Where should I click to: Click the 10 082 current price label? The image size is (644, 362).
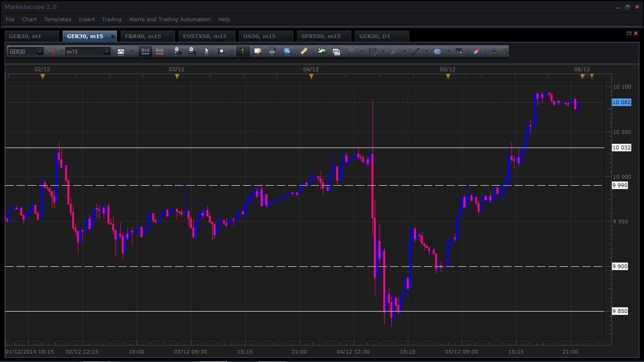[x=621, y=102]
